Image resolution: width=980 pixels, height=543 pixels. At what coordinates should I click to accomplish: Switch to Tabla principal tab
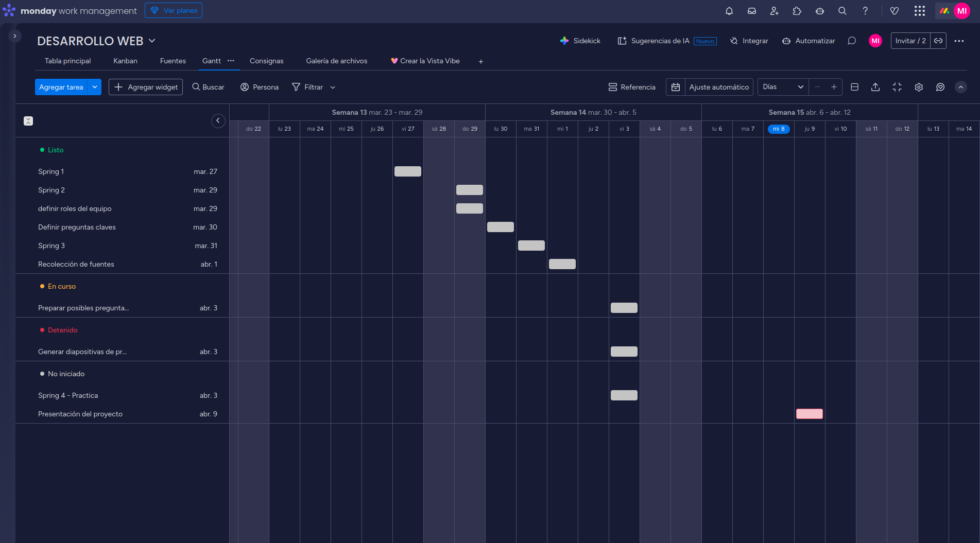pos(67,61)
